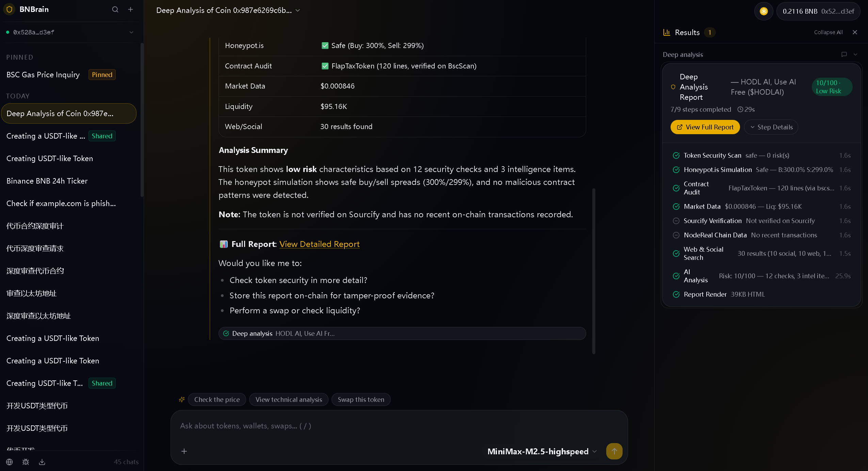868x471 pixels.
Task: Expand the 0x528a_d3ef wallet dropdown
Action: tap(131, 32)
